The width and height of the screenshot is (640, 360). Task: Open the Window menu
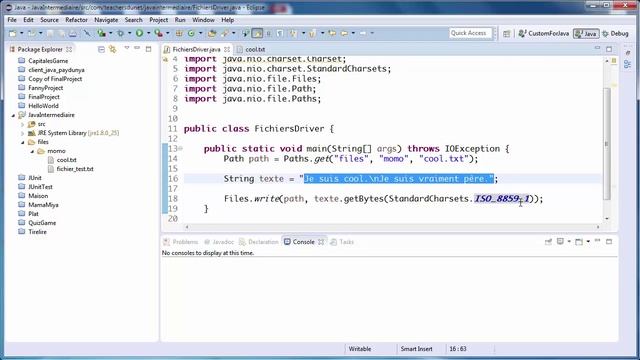[203, 20]
